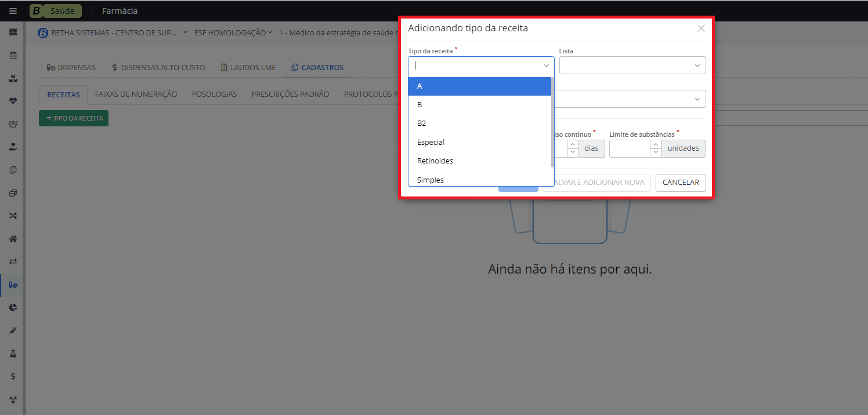Open the pills pharmacy icon in sidebar
Image resolution: width=868 pixels, height=415 pixels.
[13, 285]
